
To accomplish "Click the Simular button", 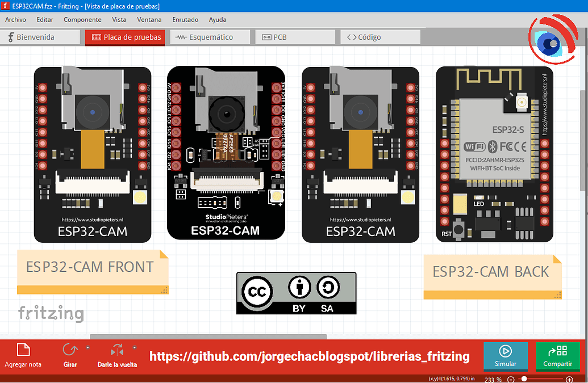I will coord(506,356).
